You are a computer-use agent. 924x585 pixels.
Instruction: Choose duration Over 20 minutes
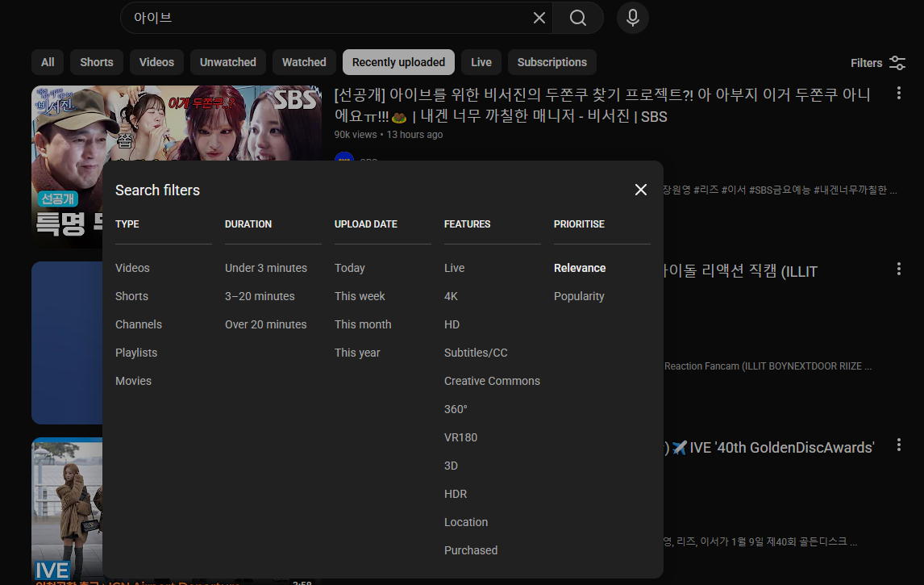point(266,324)
